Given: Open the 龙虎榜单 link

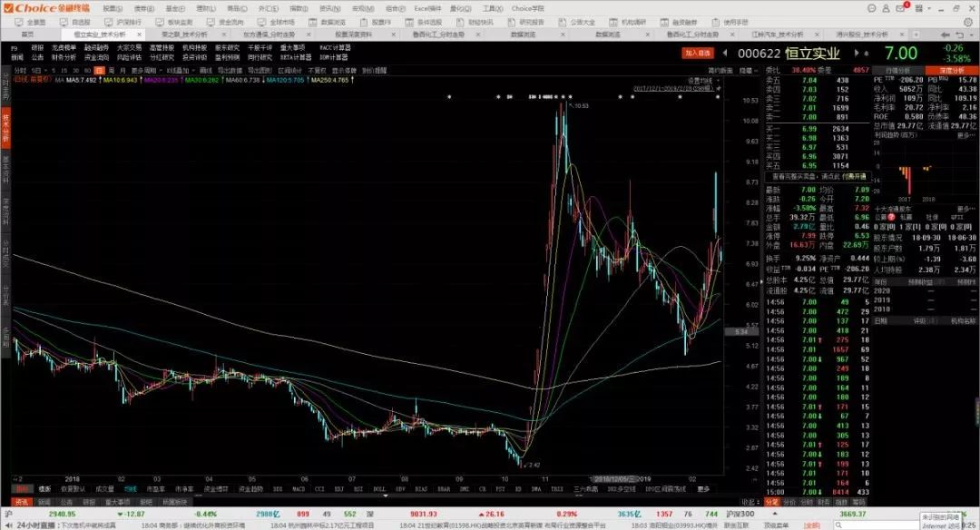Looking at the screenshot, I should [x=64, y=47].
